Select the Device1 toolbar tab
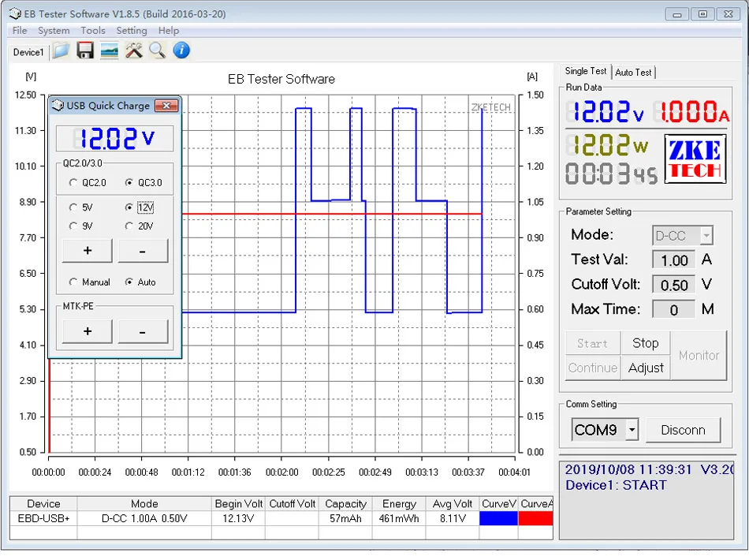Image resolution: width=749 pixels, height=560 pixels. pyautogui.click(x=28, y=52)
